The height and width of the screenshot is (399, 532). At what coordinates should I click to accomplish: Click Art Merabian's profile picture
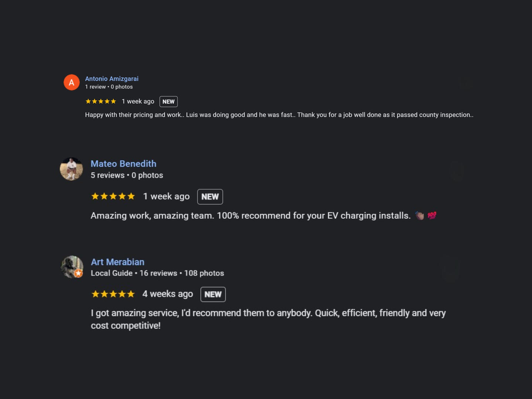pos(72,267)
